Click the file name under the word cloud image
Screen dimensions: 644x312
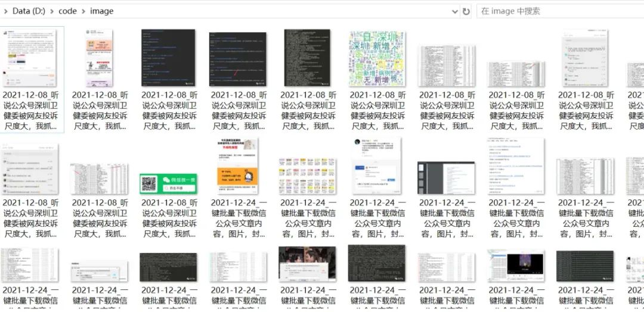377,111
